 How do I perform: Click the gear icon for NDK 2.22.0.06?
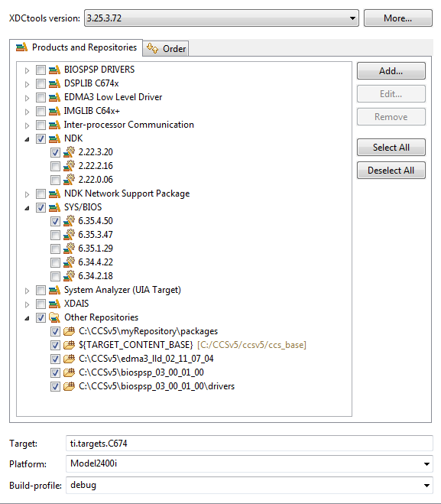coord(69,180)
